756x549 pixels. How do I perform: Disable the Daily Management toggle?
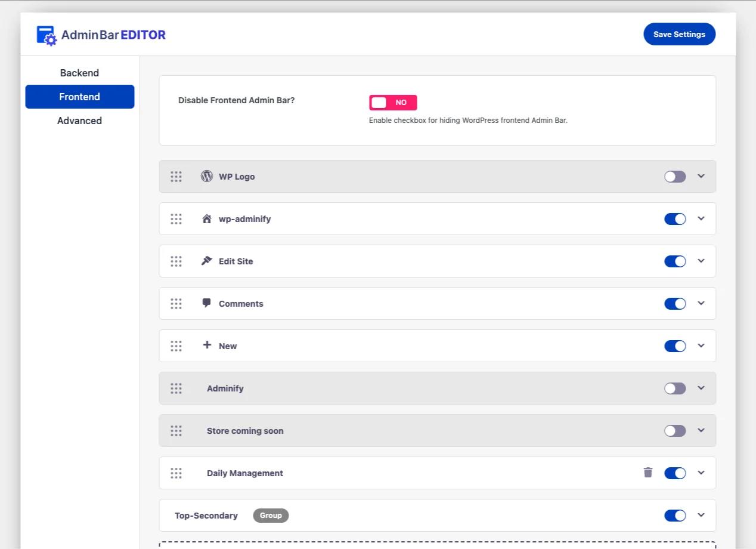click(675, 473)
